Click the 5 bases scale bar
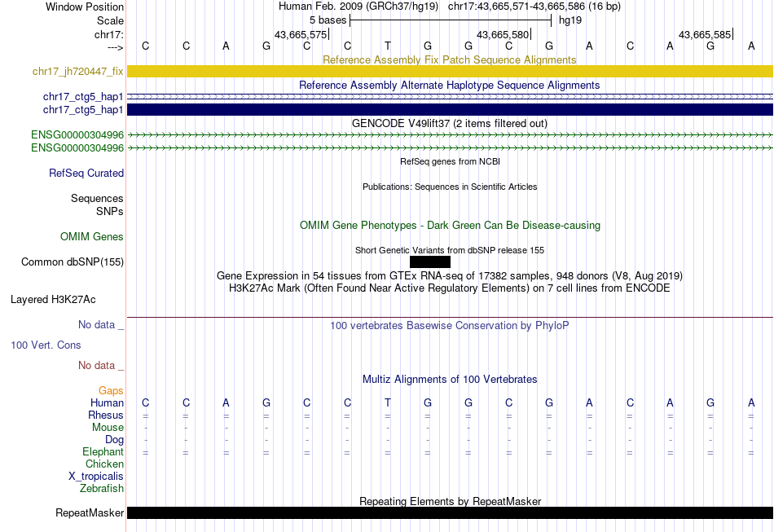Viewport: 774px width, 532px height. (x=451, y=20)
